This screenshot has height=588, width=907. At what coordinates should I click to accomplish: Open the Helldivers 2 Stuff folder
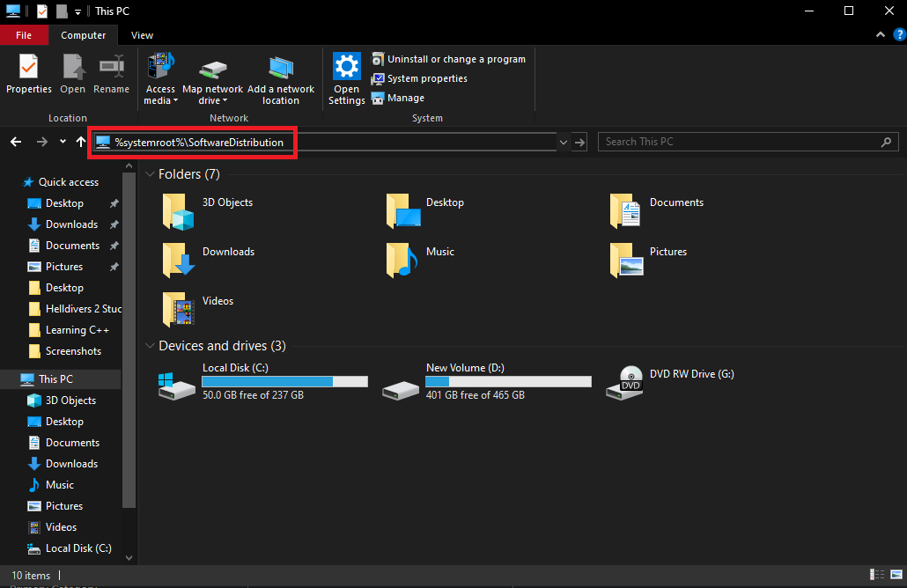(x=80, y=308)
